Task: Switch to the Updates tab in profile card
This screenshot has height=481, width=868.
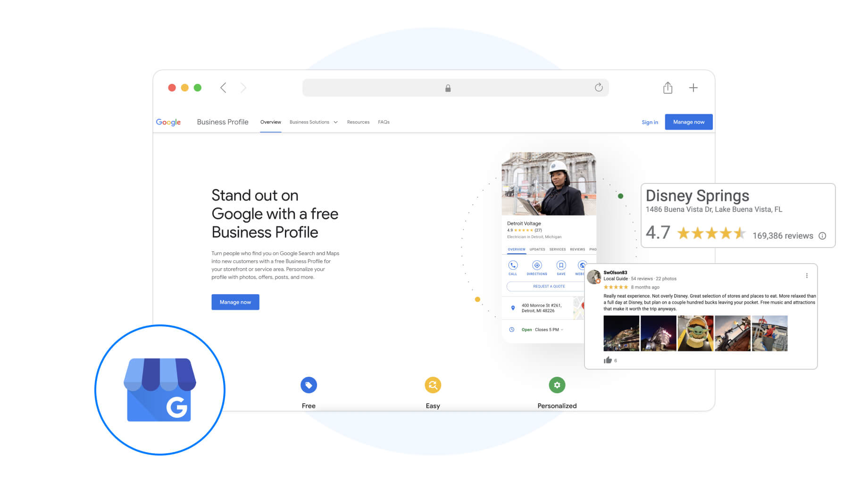Action: pos(537,249)
